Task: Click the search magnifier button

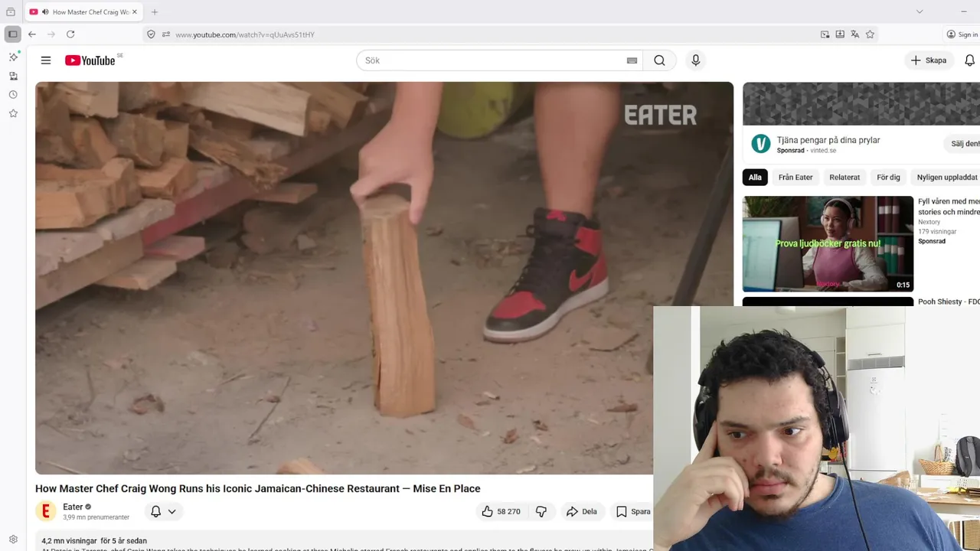Action: pyautogui.click(x=659, y=60)
